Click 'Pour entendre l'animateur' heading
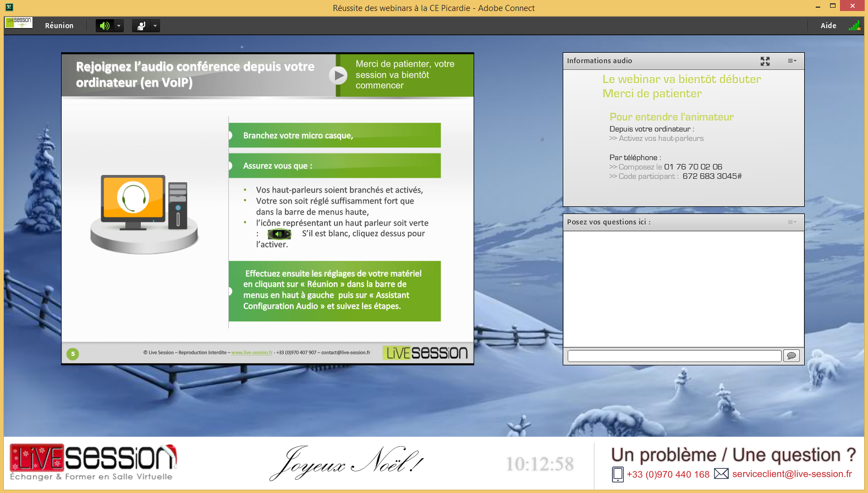The image size is (868, 493). [672, 117]
